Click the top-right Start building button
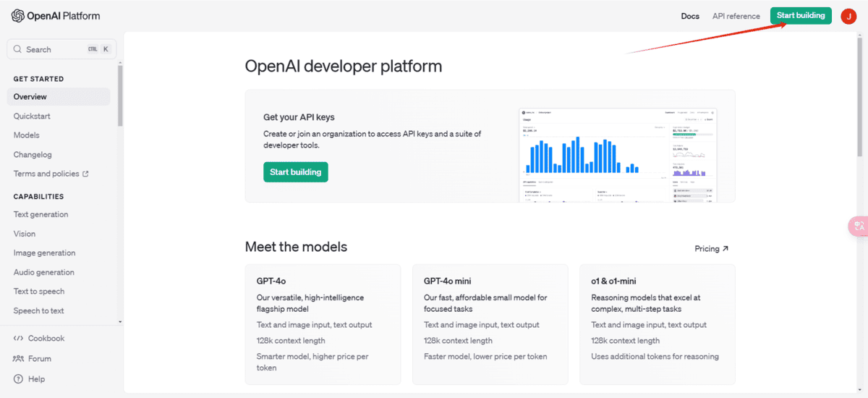The height and width of the screenshot is (398, 868). [x=801, y=16]
